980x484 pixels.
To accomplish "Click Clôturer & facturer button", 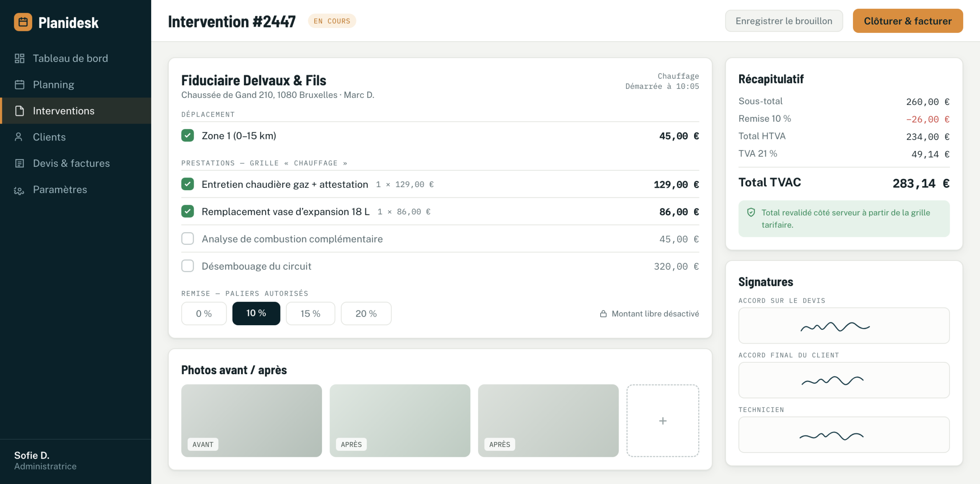I will [x=908, y=21].
